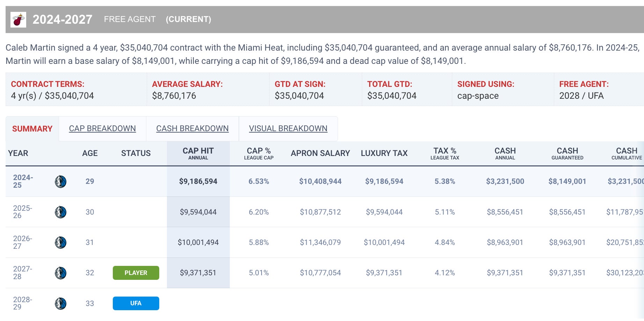Viewport: 644px width, 321px height.
Task: Click the green Player option badge
Action: tap(136, 273)
